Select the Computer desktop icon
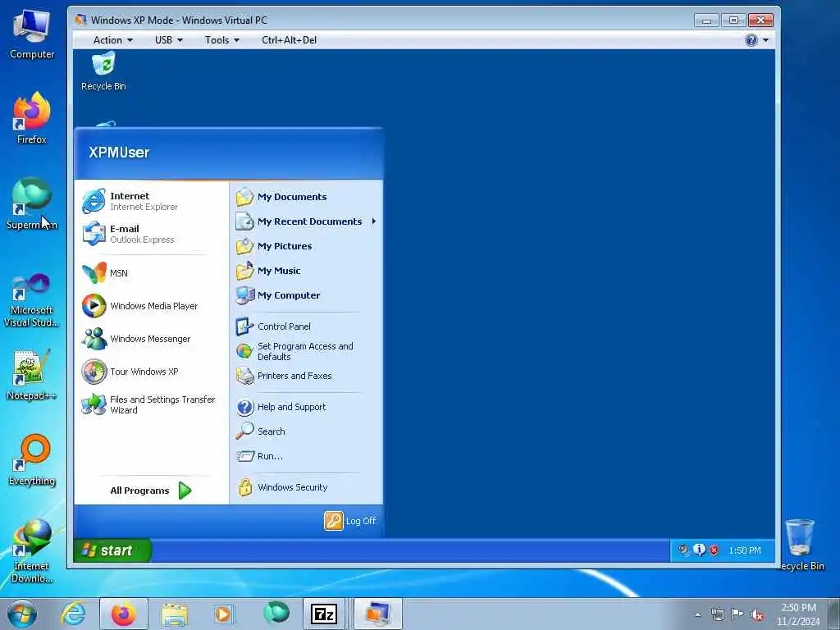840x630 pixels. click(x=32, y=34)
